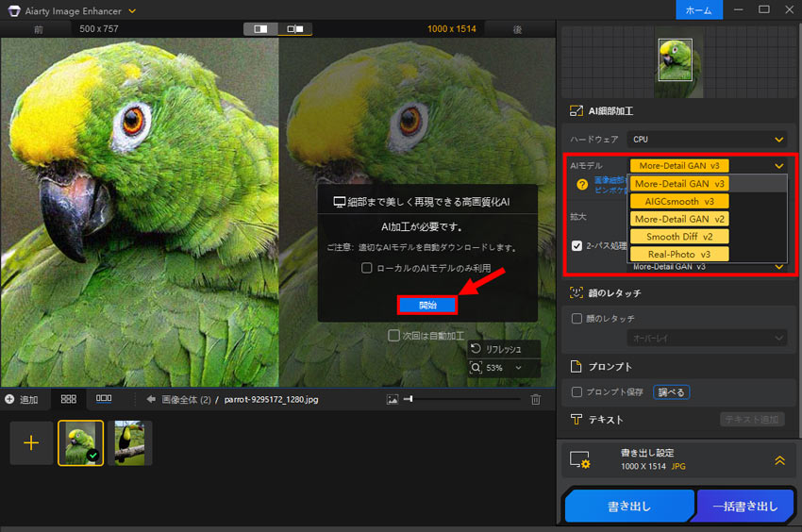Click the プロンプト document icon
Screen dimensions: 802x532
coord(576,366)
